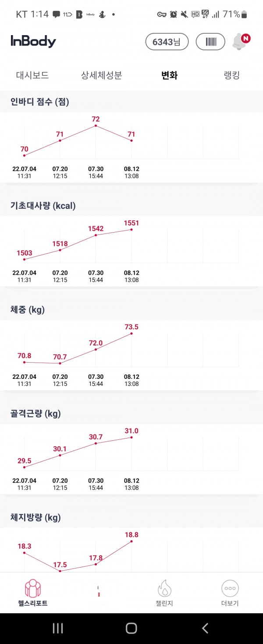The image size is (263, 644).
Task: Tap Android recent apps button
Action: tap(58, 628)
